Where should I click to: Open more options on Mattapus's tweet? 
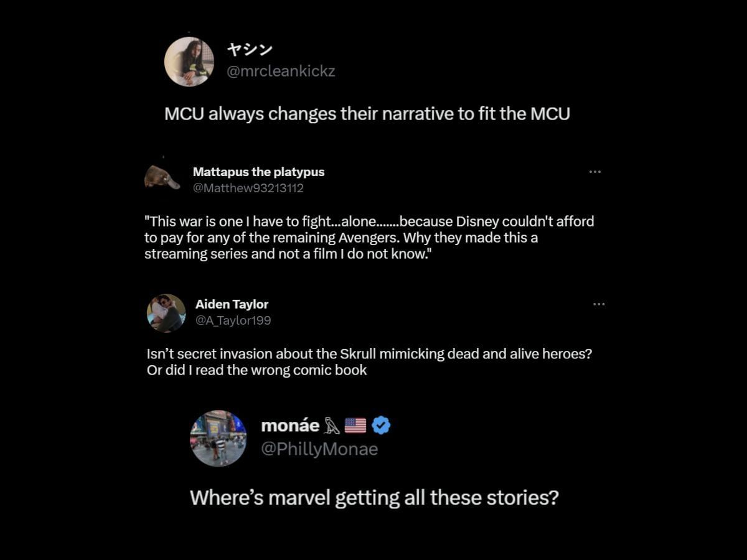595,172
